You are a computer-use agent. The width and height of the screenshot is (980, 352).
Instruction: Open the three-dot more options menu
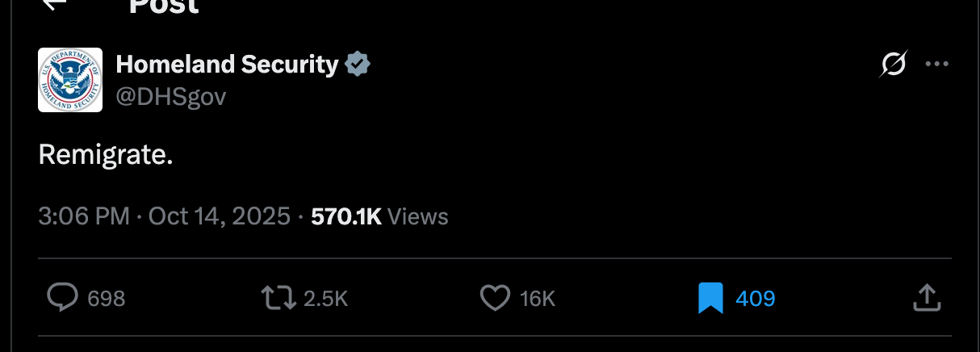point(936,64)
